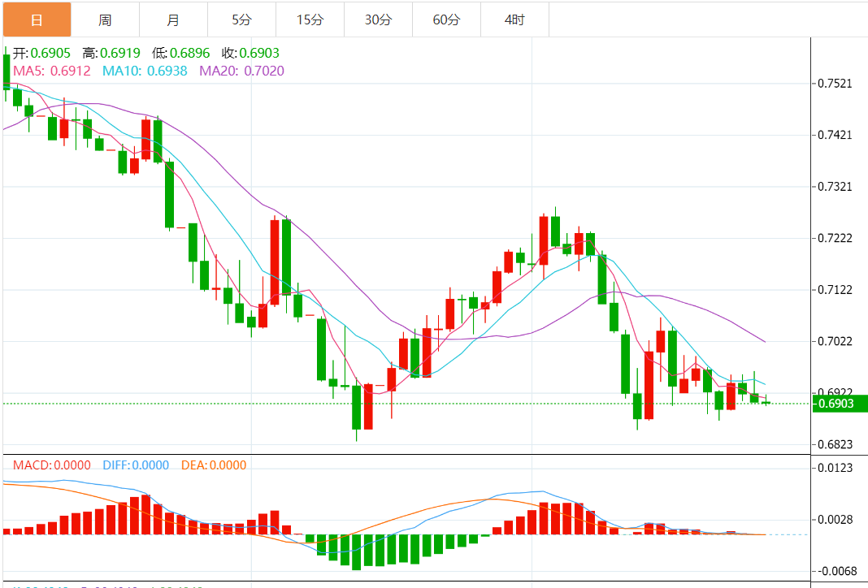Viewport: 868px width, 588px height.
Task: Click the 收:0.6903 close price value
Action: click(x=251, y=53)
